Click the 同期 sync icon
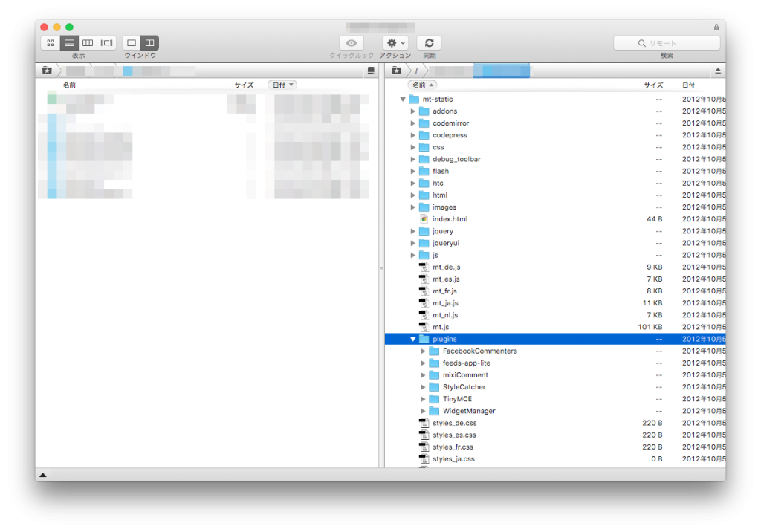Screen dimensions: 761x532 [x=429, y=42]
